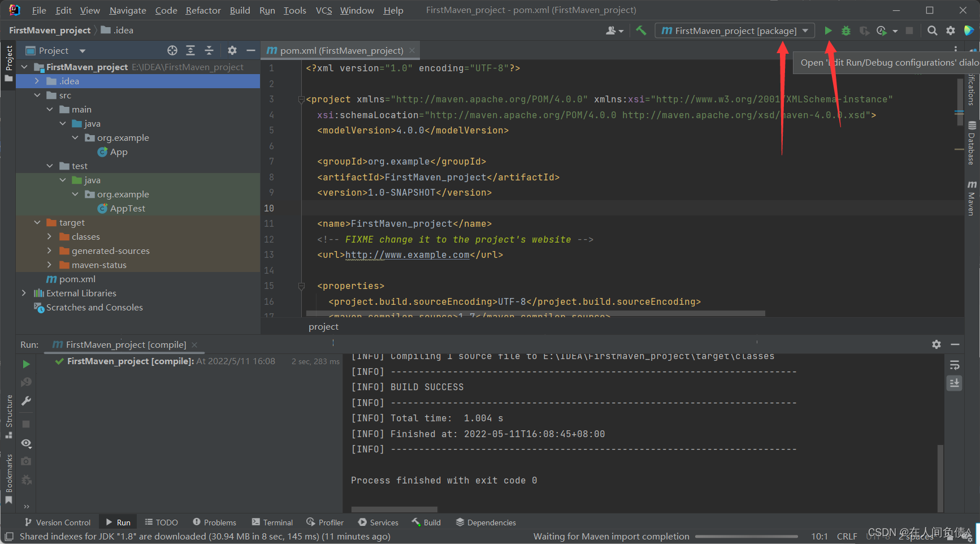Screen dimensions: 980x544
Task: Open the wrench settings icon in the Run panel
Action: [26, 401]
